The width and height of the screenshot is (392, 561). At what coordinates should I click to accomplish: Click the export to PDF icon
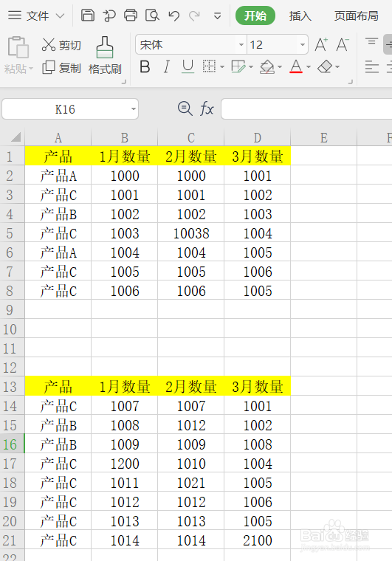coord(109,16)
